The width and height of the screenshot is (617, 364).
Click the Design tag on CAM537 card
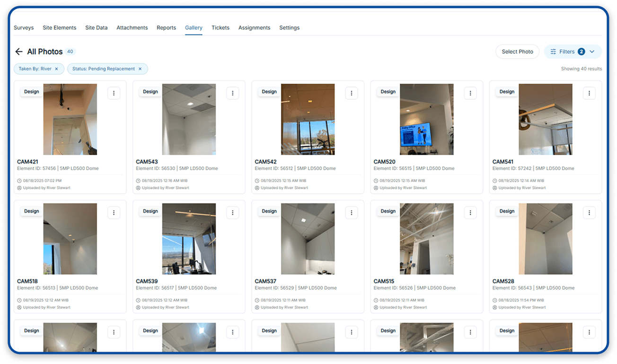click(269, 211)
